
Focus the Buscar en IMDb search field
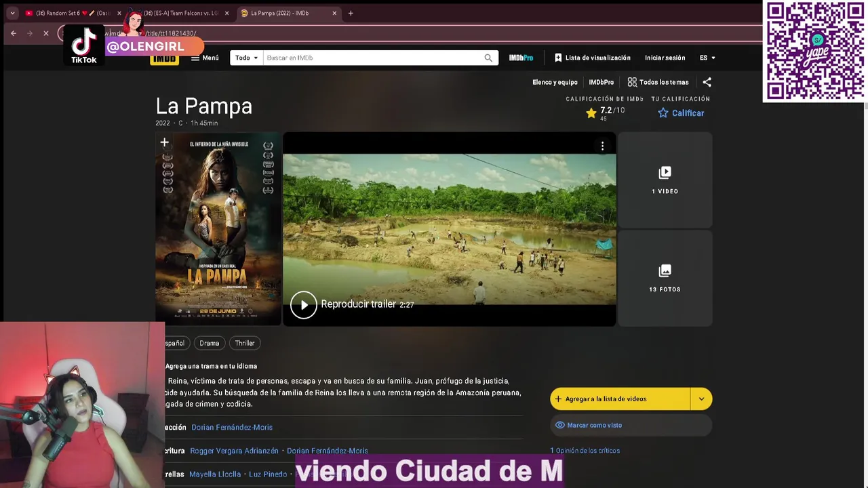[373, 58]
